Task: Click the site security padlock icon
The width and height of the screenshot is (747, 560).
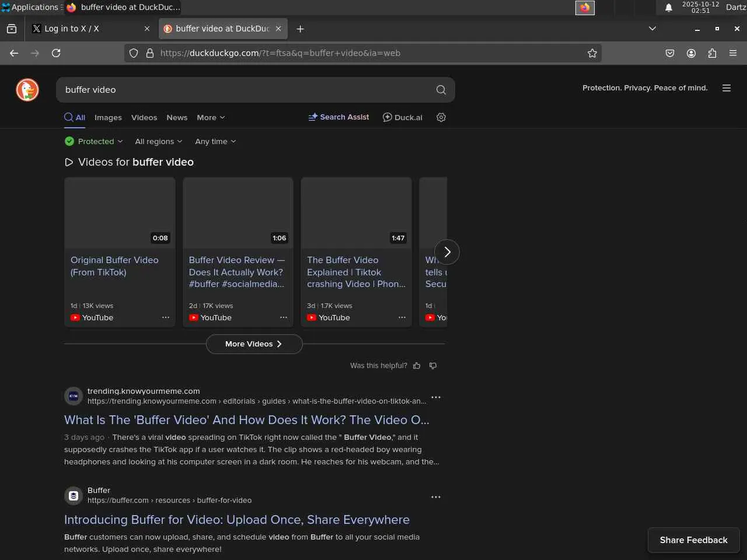Action: click(150, 53)
